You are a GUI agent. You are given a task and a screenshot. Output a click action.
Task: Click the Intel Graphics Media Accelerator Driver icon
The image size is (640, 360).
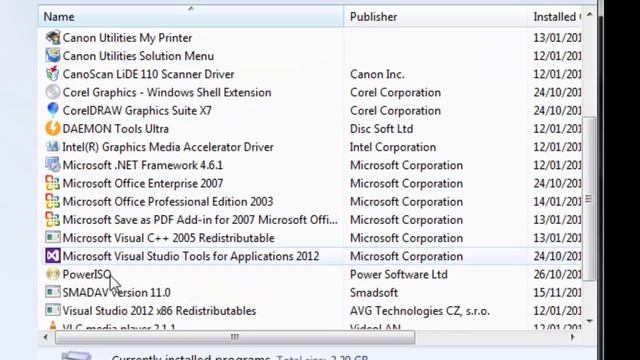click(x=53, y=147)
